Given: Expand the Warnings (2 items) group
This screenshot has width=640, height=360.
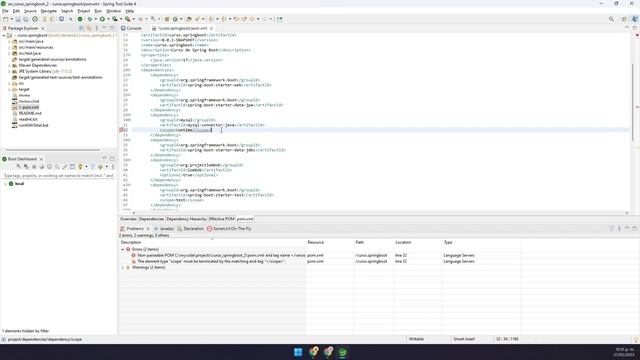Looking at the screenshot, I should tap(122, 268).
